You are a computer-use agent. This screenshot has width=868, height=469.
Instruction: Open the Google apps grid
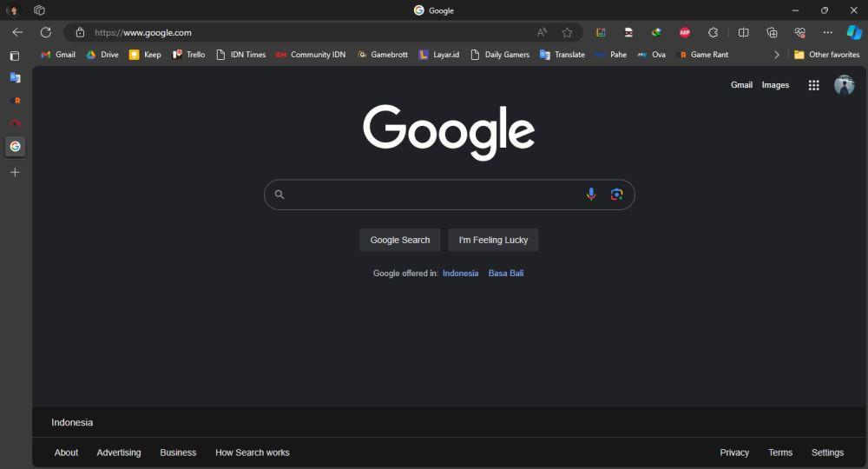click(814, 85)
